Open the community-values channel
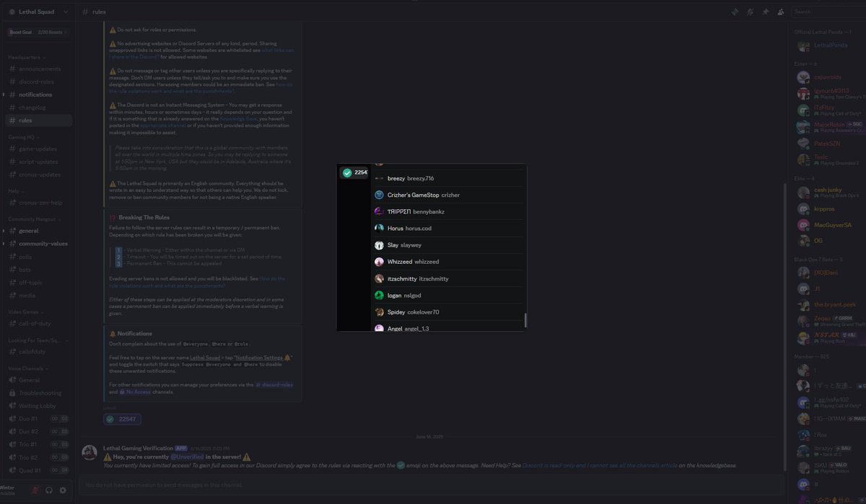This screenshot has height=504, width=866. pyautogui.click(x=39, y=244)
